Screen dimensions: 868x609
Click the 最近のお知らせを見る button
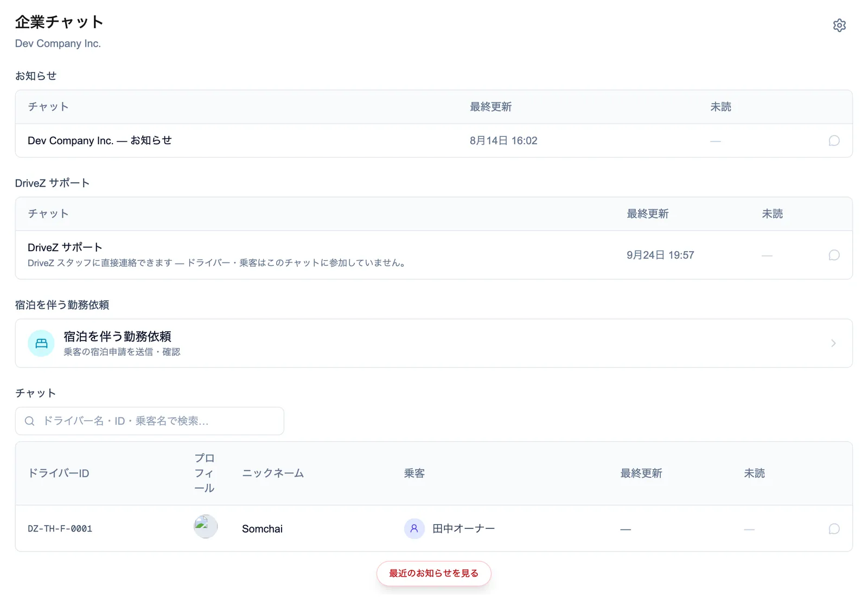click(x=434, y=573)
